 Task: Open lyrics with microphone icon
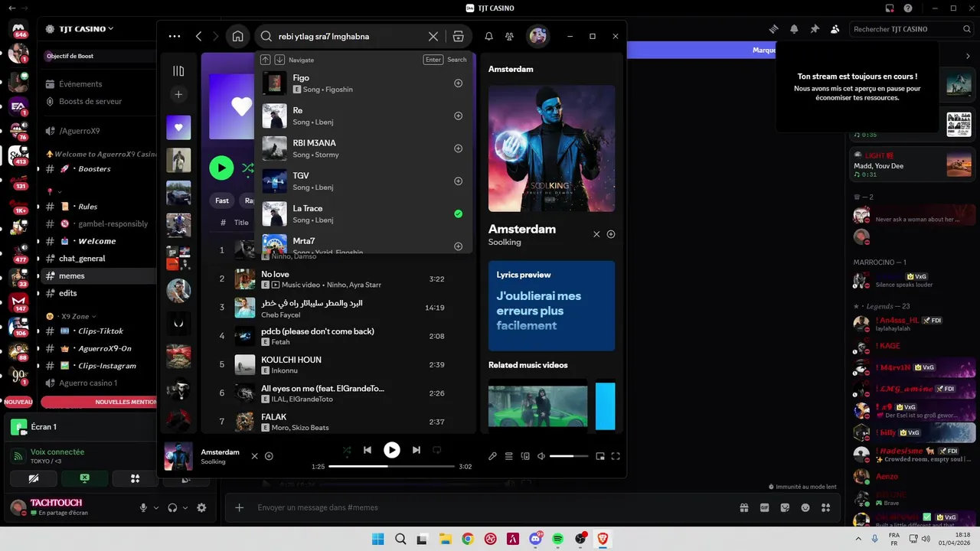(492, 456)
